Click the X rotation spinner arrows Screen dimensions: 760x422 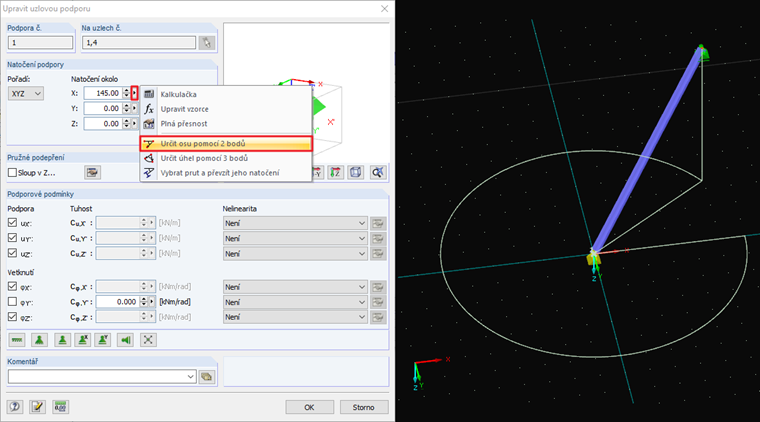127,93
